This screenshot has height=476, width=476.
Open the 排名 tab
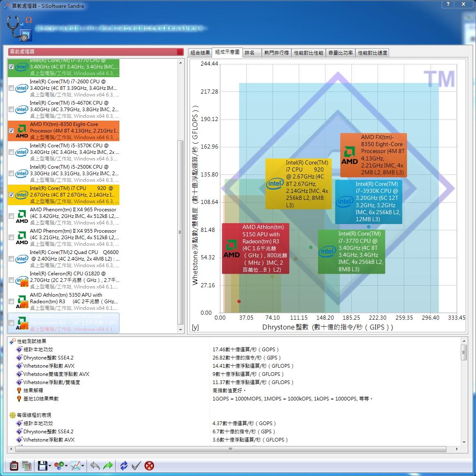click(253, 53)
